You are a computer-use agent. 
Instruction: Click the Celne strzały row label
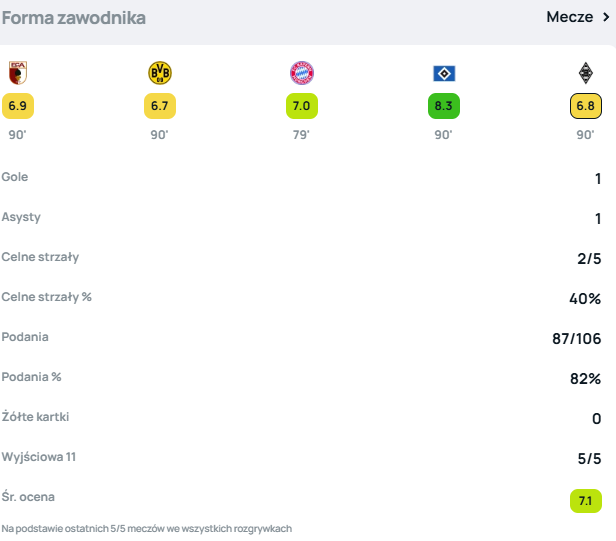pyautogui.click(x=40, y=257)
